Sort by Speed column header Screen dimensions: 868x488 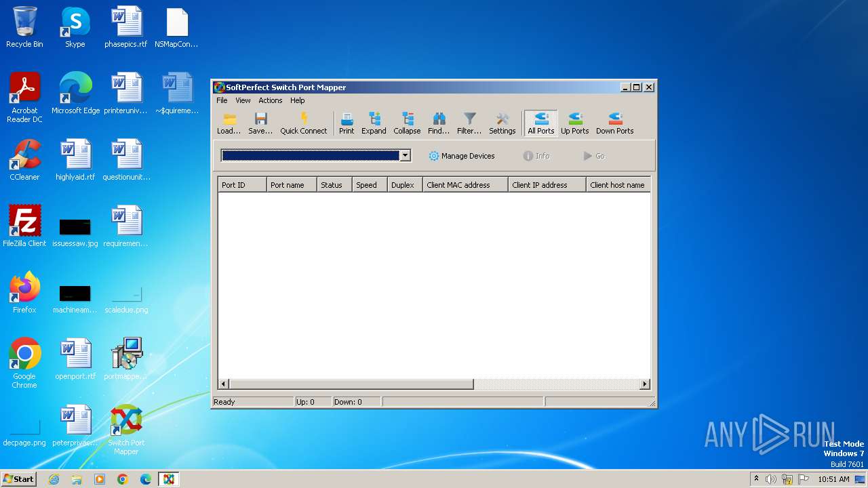370,185
